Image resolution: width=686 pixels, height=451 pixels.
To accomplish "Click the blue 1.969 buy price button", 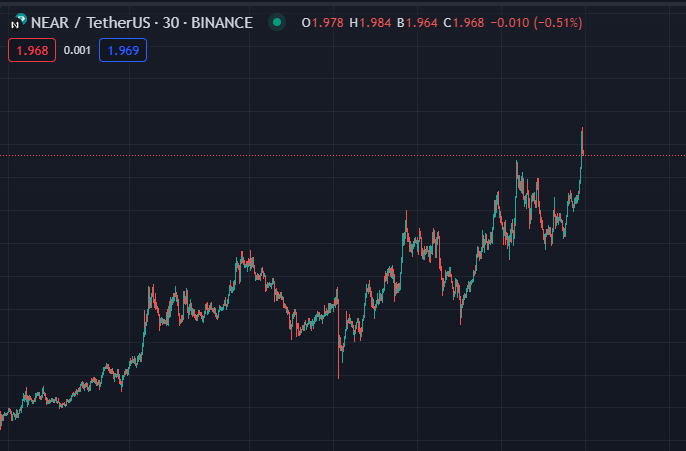I will [123, 50].
